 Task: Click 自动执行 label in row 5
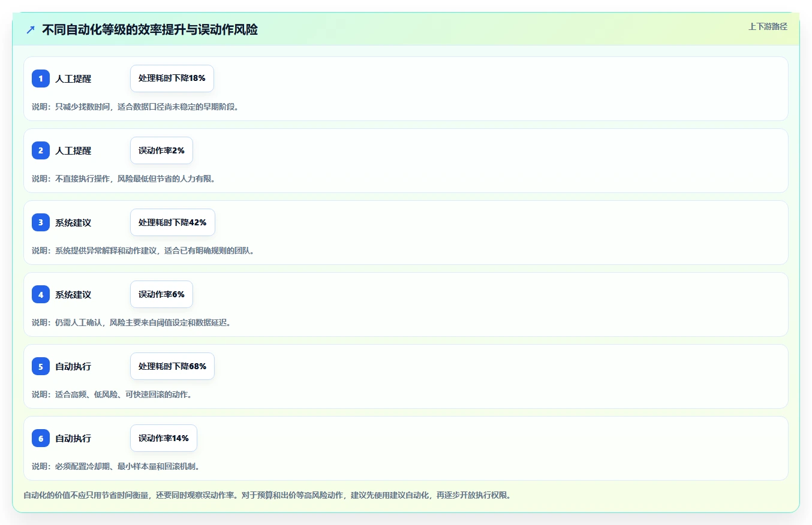tap(73, 366)
